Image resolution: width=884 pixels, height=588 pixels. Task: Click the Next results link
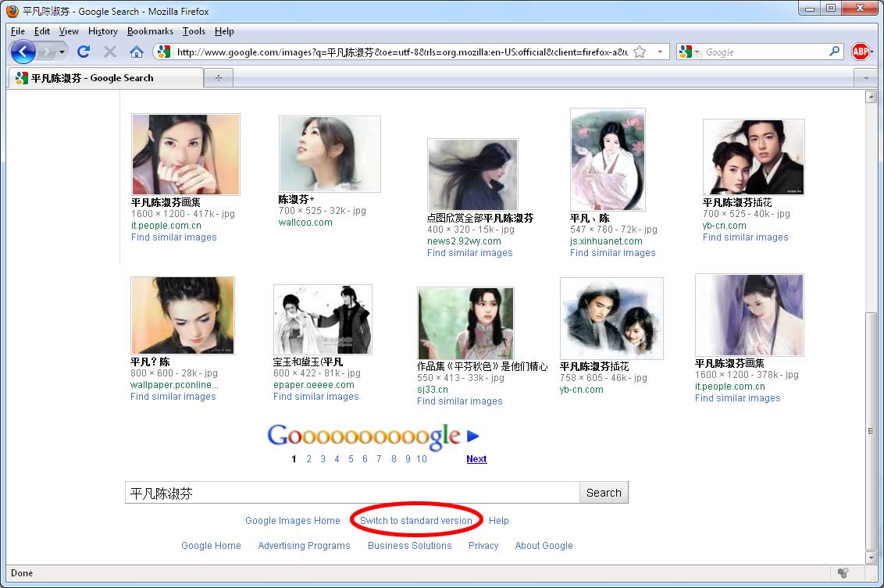click(x=476, y=459)
